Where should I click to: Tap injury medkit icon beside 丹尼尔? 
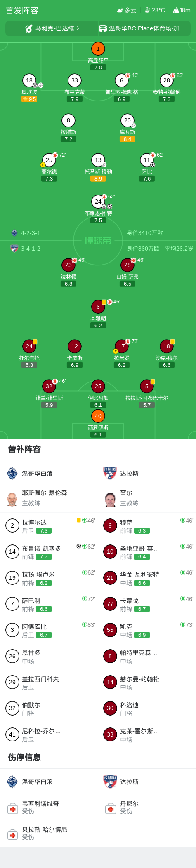pos(110,808)
